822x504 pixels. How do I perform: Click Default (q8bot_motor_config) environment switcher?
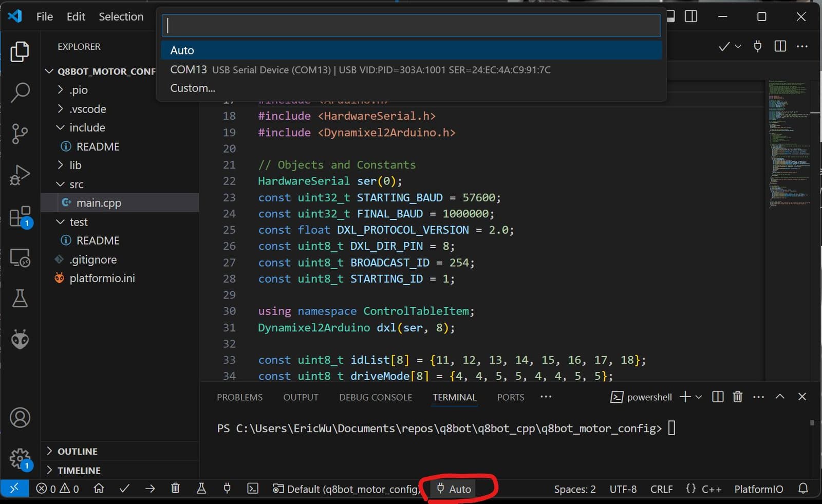pos(346,489)
